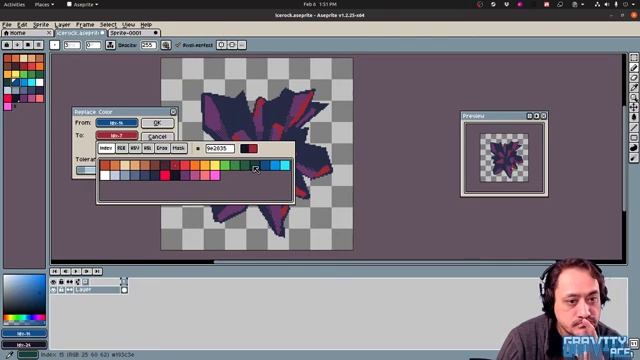Viewport: 640px width, 360px height.
Task: Click the foreground color indicator at bottom-left
Action: pos(24,333)
